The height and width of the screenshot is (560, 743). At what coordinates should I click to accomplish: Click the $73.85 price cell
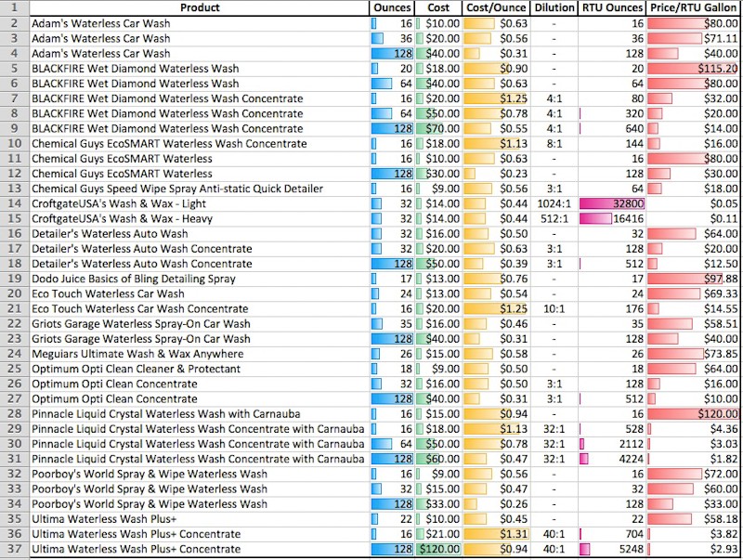click(693, 354)
